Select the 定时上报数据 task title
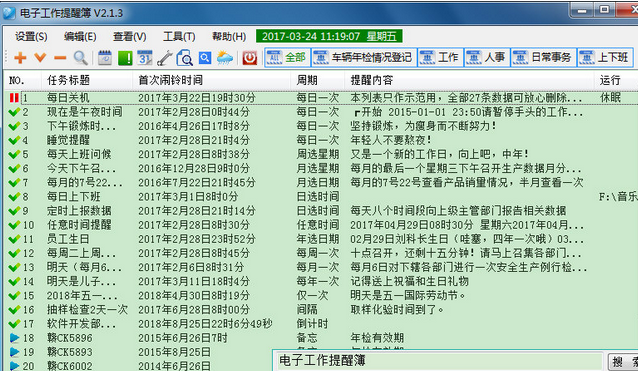The height and width of the screenshot is (371, 638). coord(79,211)
